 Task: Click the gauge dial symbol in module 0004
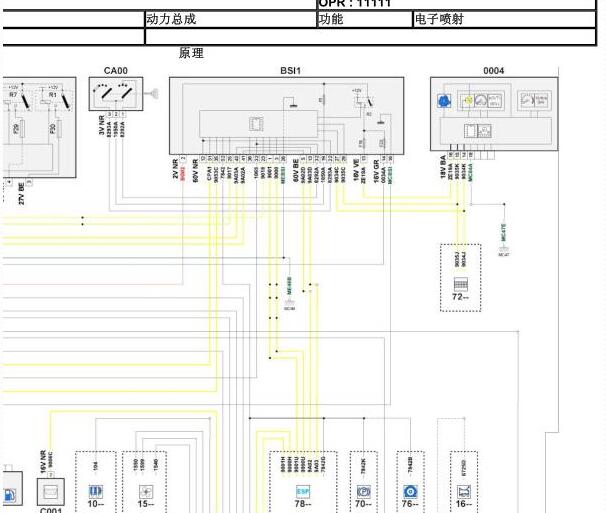pos(480,101)
